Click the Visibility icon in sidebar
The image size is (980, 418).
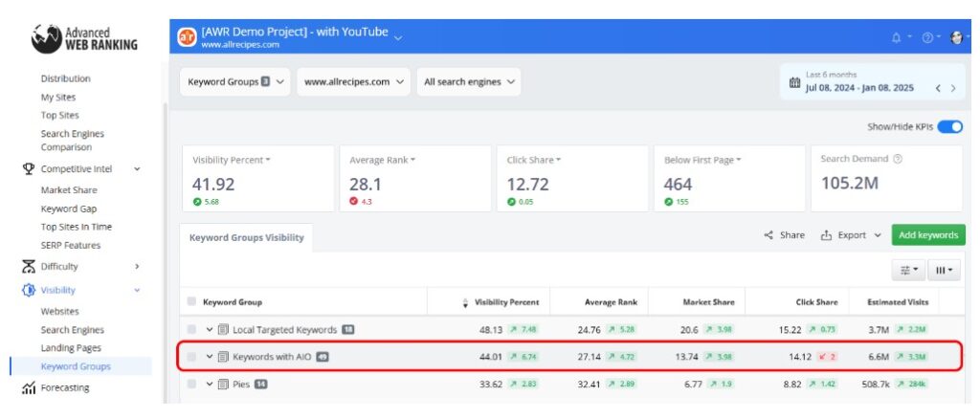(x=28, y=290)
